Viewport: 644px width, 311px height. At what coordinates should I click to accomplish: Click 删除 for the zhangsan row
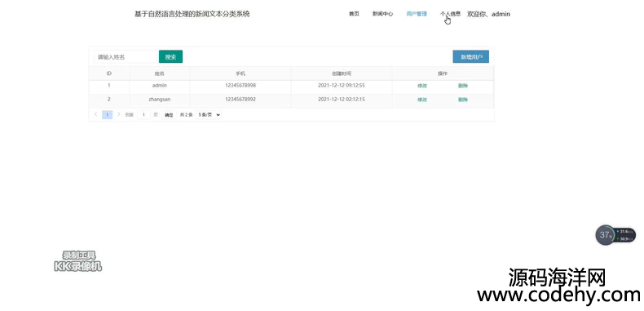click(463, 100)
